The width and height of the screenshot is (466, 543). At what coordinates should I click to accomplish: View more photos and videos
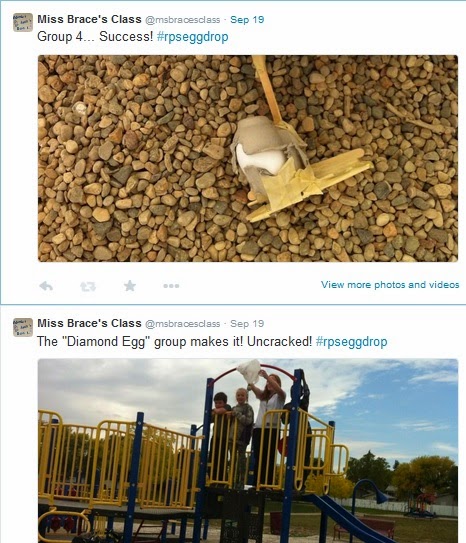[390, 285]
